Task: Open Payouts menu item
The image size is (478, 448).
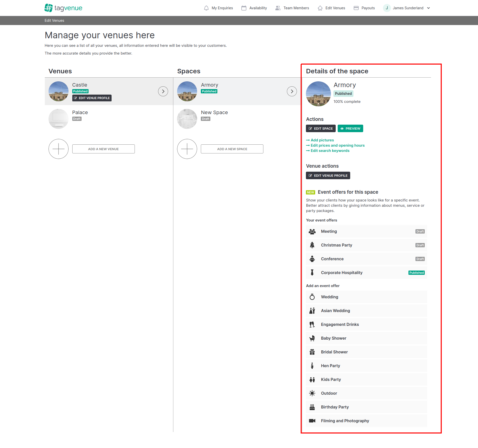Action: tap(364, 8)
